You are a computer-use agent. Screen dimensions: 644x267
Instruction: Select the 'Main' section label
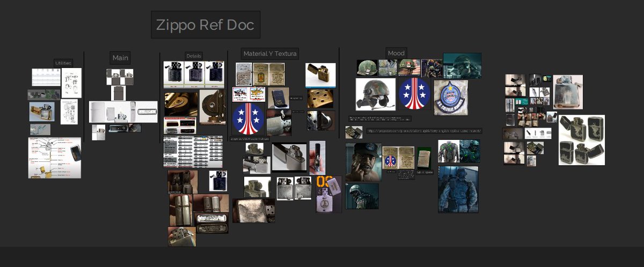121,58
